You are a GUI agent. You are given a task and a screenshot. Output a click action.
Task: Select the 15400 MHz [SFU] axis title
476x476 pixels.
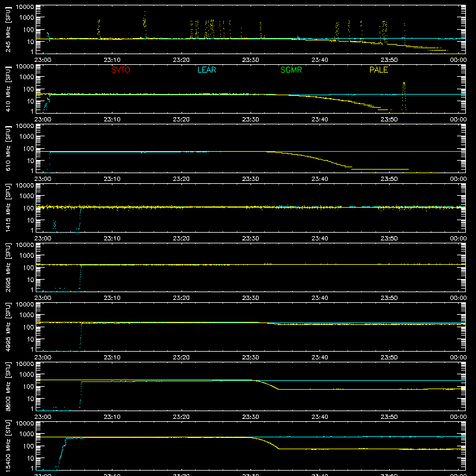(x=8, y=446)
